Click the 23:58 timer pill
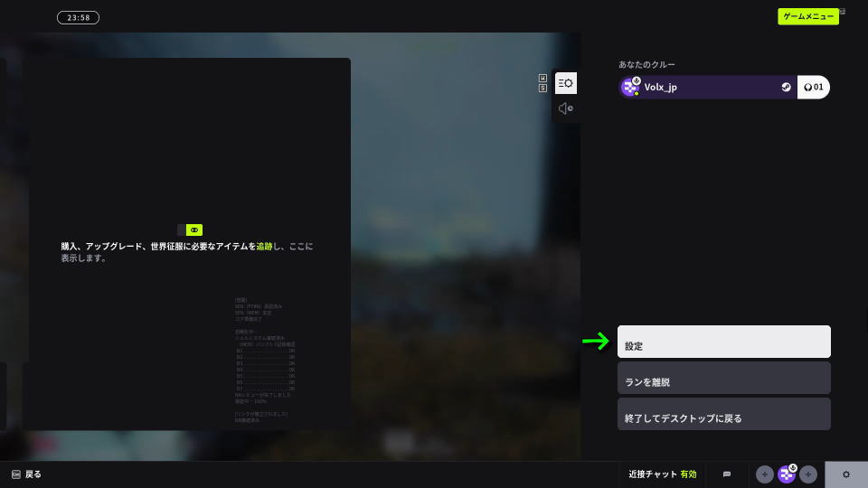868x488 pixels. 78,18
